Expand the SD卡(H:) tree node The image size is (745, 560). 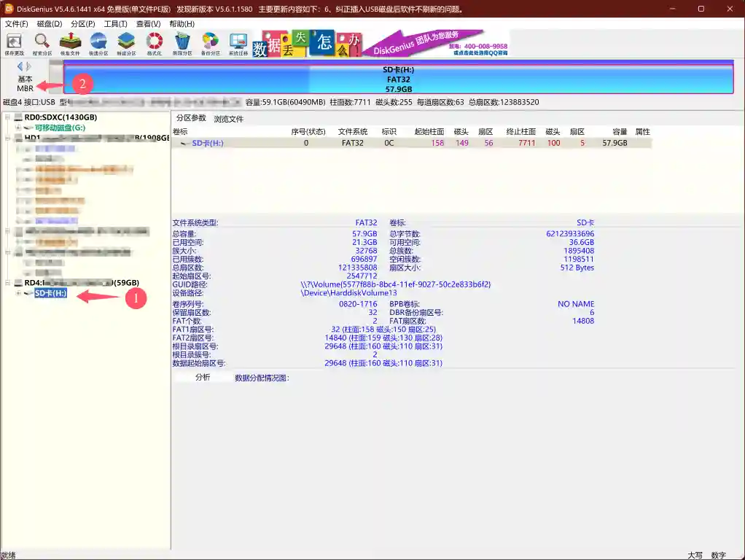point(18,293)
